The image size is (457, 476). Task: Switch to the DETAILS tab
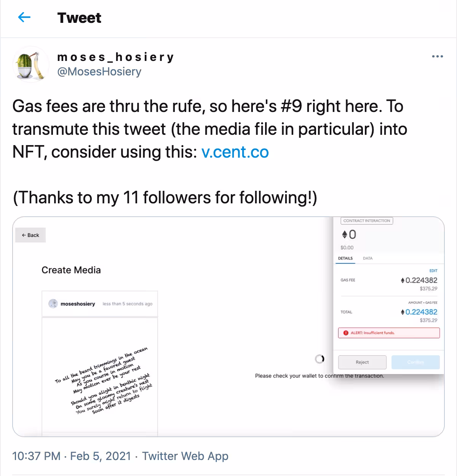coord(345,258)
